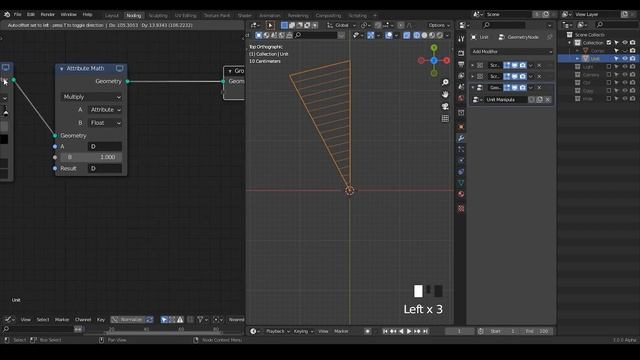Click the Group Output node collapse arrow
Viewport: 640px width, 360px height.
230,71
